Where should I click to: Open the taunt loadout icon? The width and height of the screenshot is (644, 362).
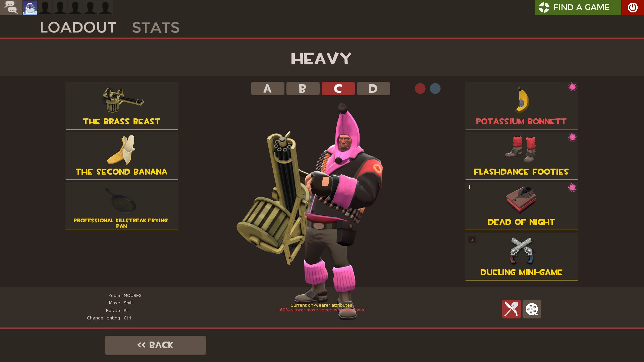coord(511,309)
